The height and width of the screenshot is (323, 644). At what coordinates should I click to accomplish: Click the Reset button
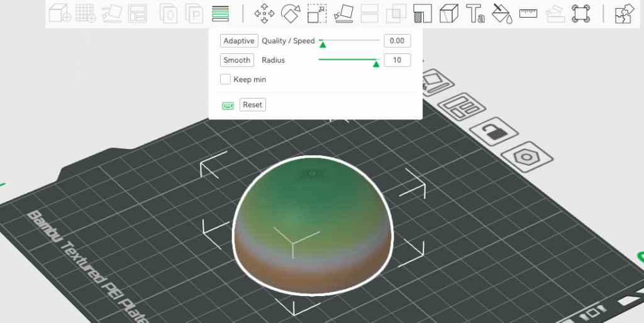pos(252,104)
